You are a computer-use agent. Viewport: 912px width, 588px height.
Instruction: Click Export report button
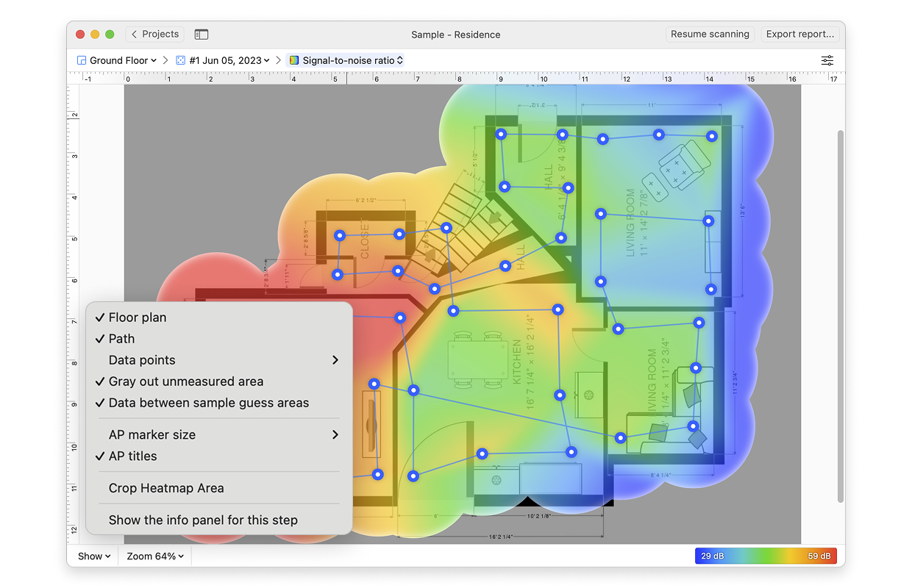[x=800, y=34]
